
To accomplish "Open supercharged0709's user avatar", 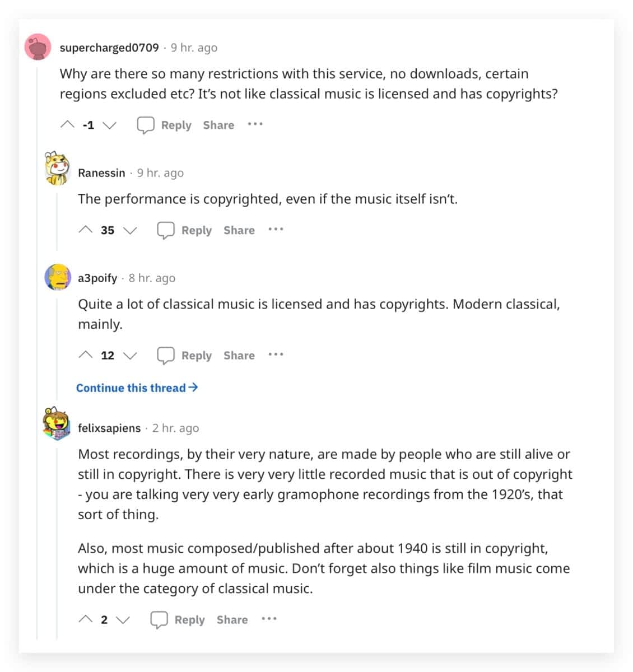I will 39,48.
